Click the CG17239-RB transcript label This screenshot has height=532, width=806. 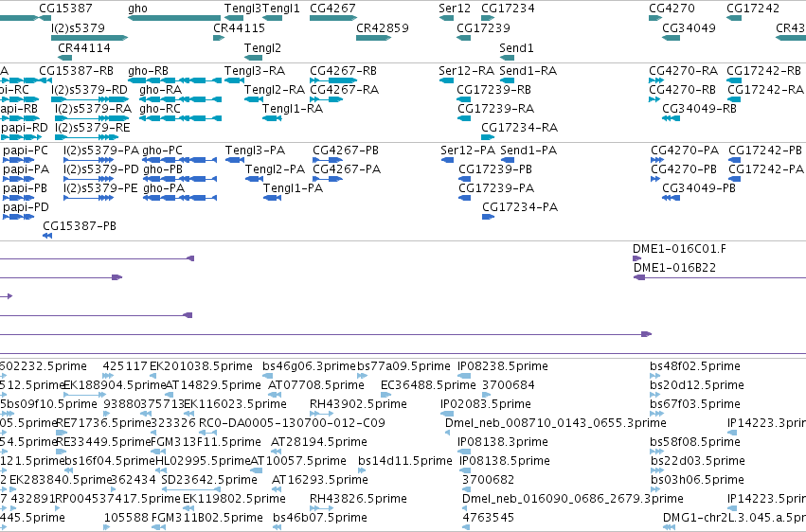(494, 89)
